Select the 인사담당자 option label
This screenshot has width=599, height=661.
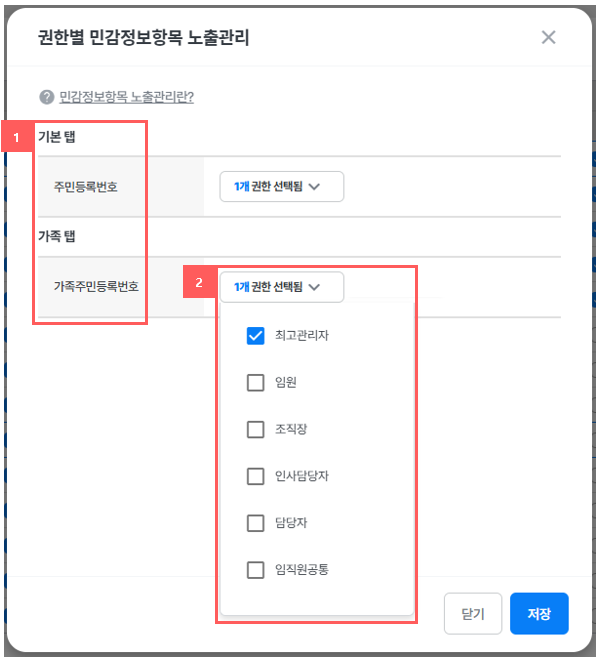pyautogui.click(x=302, y=476)
